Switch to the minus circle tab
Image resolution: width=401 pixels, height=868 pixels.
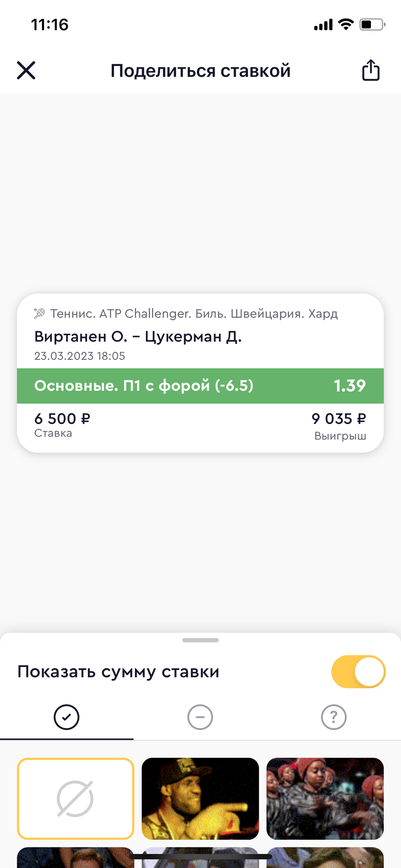[200, 717]
